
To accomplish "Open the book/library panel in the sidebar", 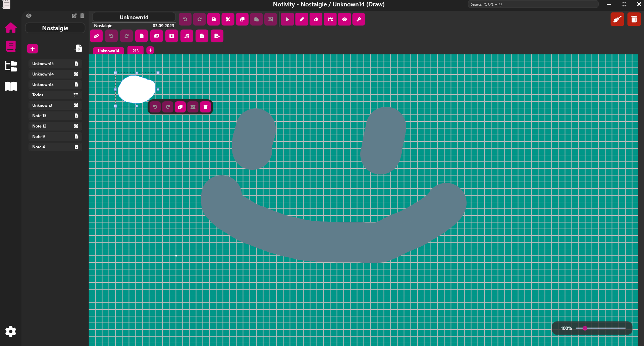I will pyautogui.click(x=10, y=87).
